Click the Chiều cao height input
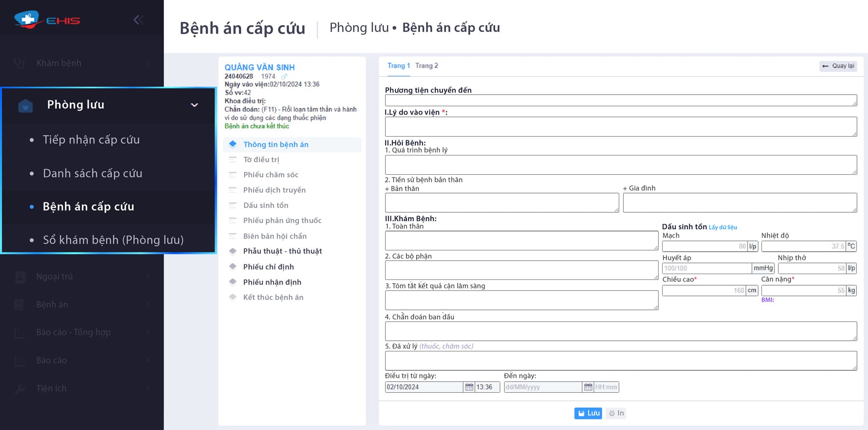Viewport: 868px width, 430px height. (x=704, y=291)
